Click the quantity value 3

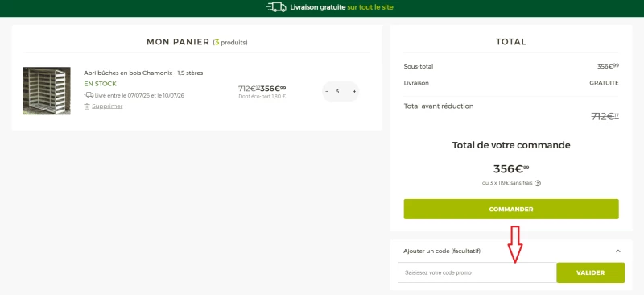point(337,91)
